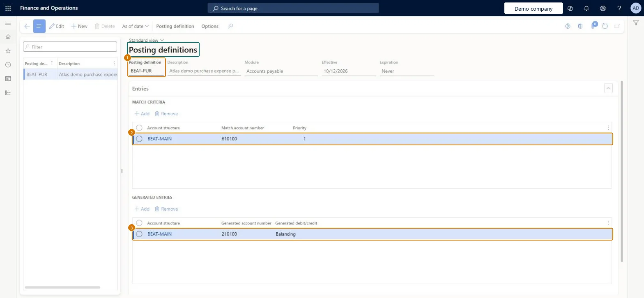
Task: Expand the Standard view selector
Action: (147, 40)
